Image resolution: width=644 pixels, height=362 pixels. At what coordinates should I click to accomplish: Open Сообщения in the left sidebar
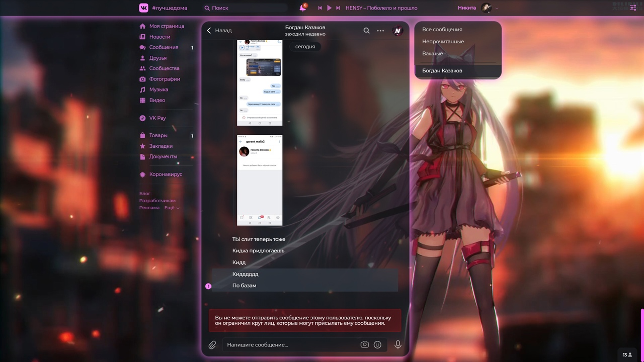click(164, 47)
